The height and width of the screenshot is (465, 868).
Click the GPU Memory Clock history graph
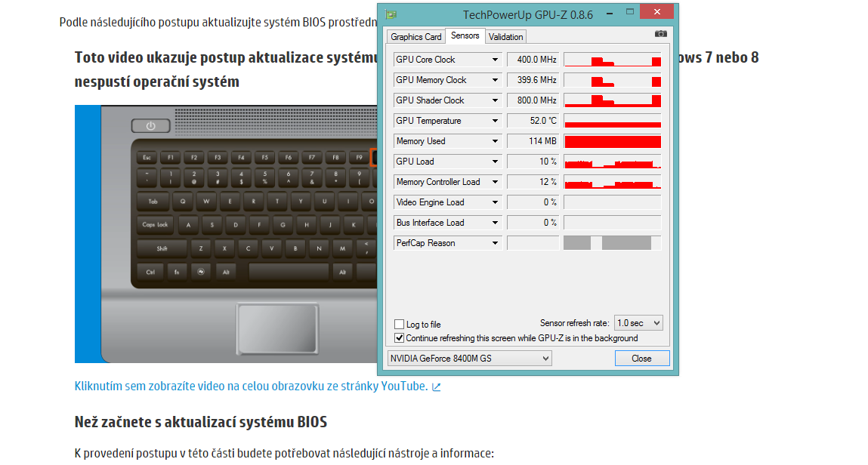[612, 80]
